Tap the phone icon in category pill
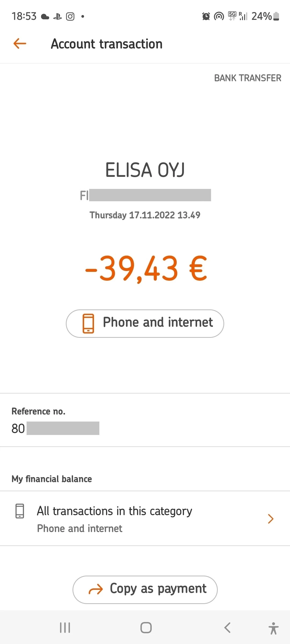Screen dimensions: 290x644 click(88, 323)
